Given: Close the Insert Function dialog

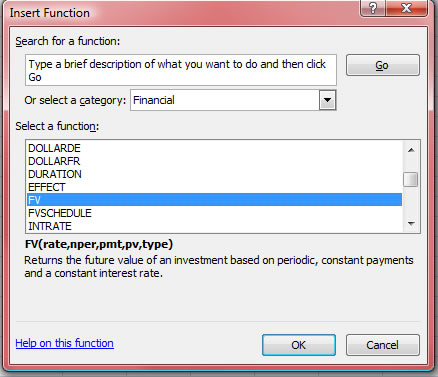Looking at the screenshot, I should click(406, 8).
